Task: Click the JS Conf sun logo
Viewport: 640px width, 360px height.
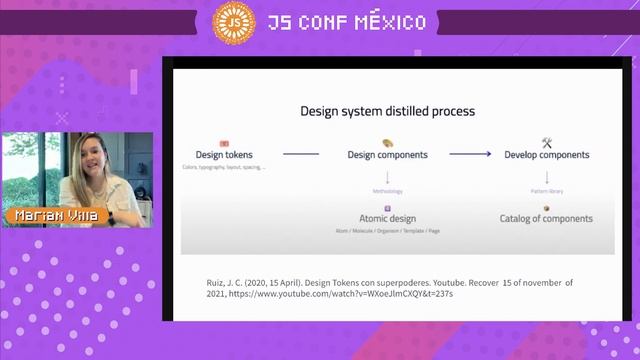Action: [x=234, y=23]
